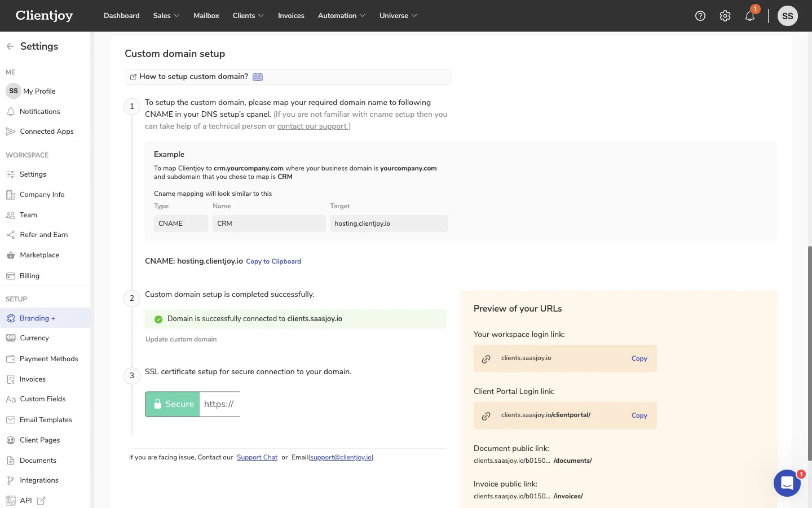
Task: Expand the Clients dropdown menu
Action: click(x=248, y=16)
